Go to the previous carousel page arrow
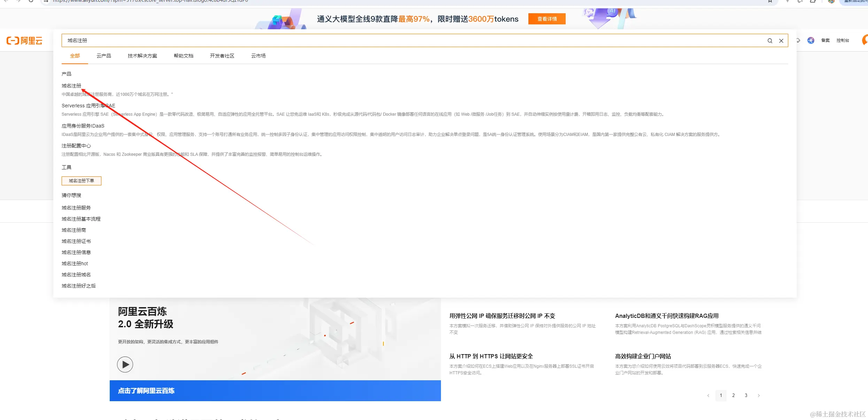Image resolution: width=868 pixels, height=420 pixels. point(708,396)
